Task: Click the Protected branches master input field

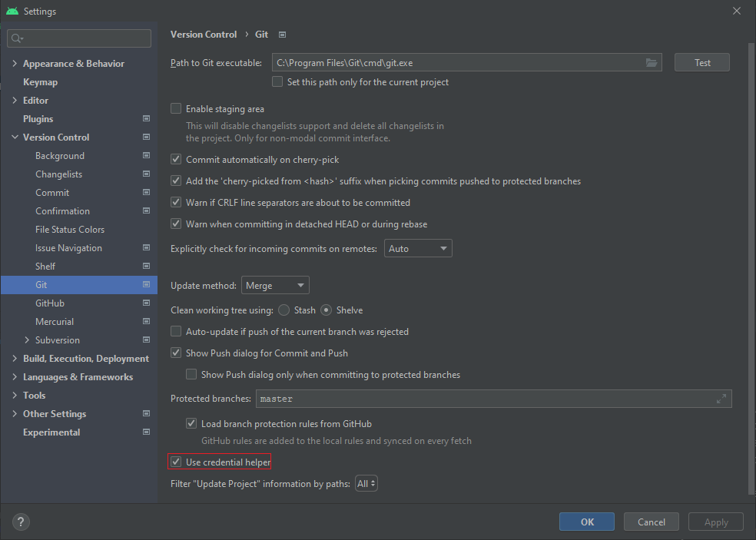Action: 494,399
